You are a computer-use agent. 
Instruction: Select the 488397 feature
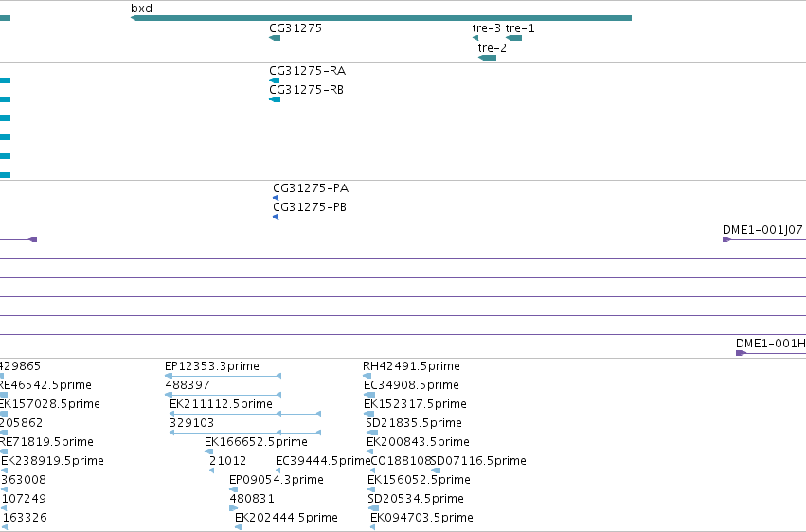click(x=224, y=395)
